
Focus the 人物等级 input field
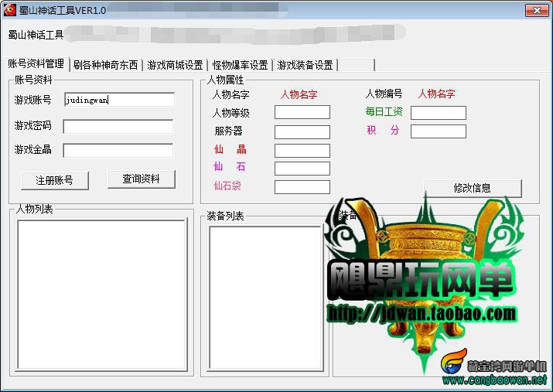[x=302, y=112]
